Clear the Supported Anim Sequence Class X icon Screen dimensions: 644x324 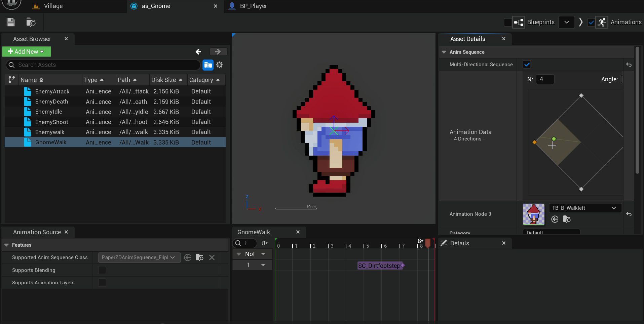pyautogui.click(x=212, y=257)
